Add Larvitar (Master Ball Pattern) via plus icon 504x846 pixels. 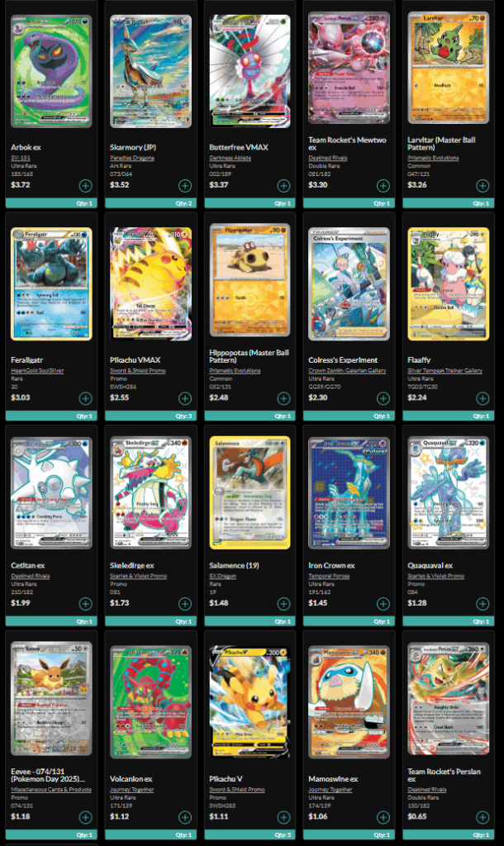coord(483,186)
